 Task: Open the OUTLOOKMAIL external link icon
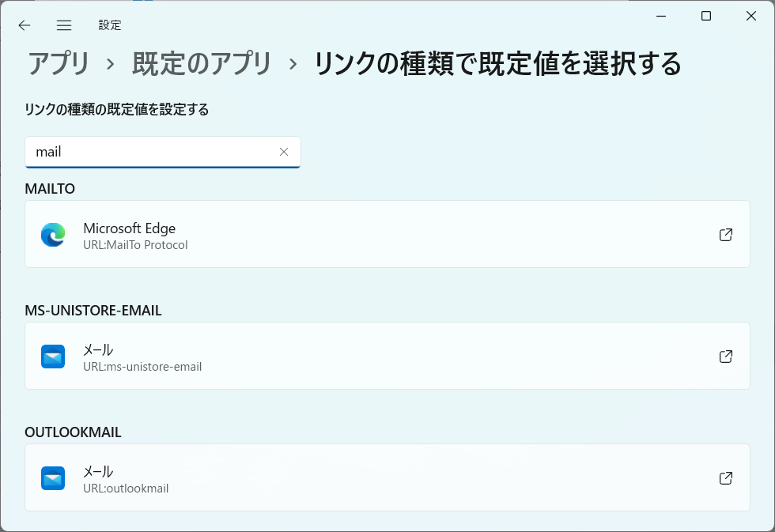click(726, 478)
